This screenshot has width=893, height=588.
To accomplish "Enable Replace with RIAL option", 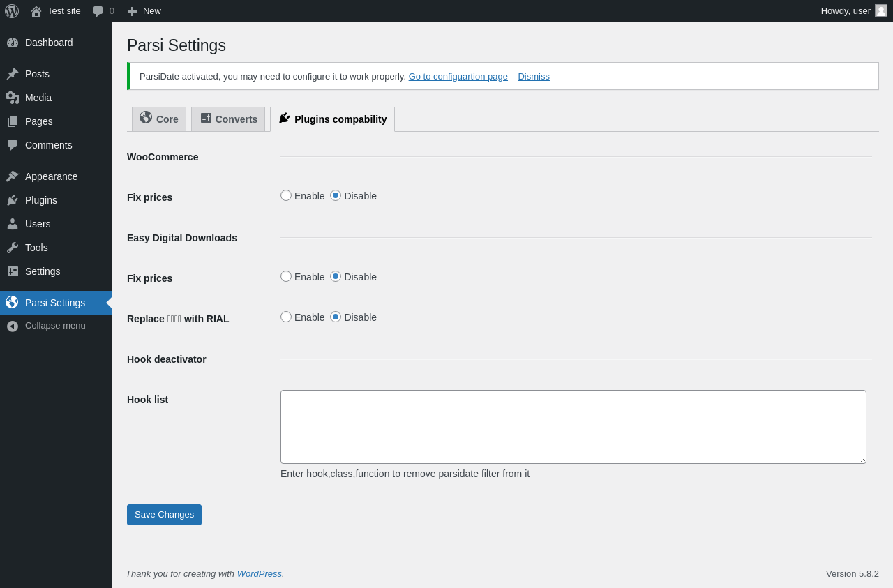I will point(286,317).
